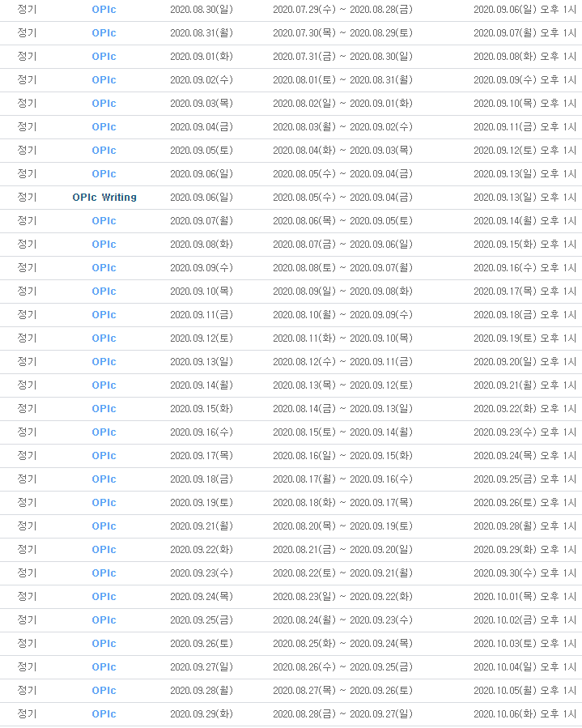The height and width of the screenshot is (728, 582).
Task: Open the OPIc link for 2020.09.03(목) test
Action: click(x=104, y=104)
